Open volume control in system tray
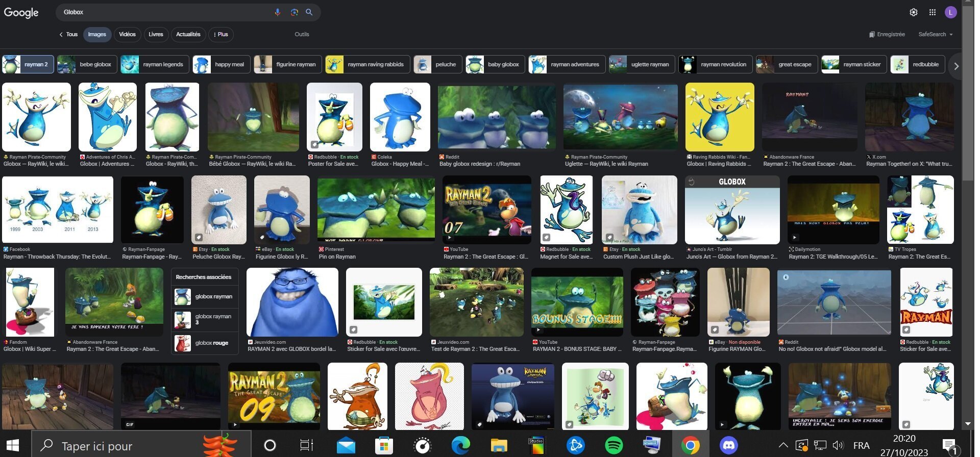980x457 pixels. pos(838,445)
